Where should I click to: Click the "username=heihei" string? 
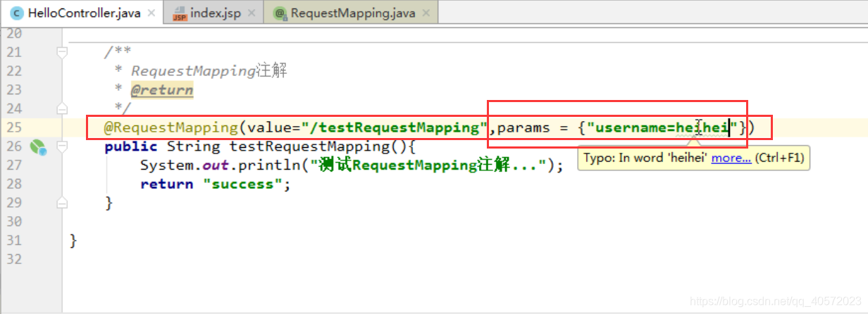[x=662, y=127]
